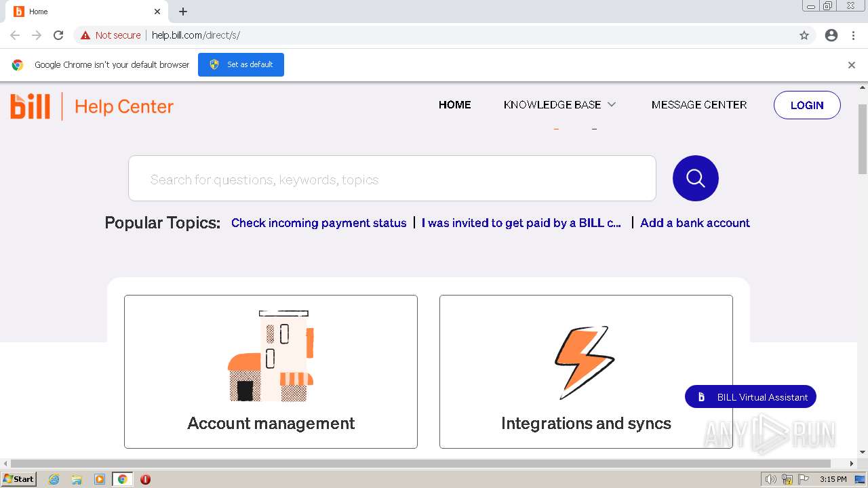868x488 pixels.
Task: Open the red stop-sign taskbar icon
Action: click(x=145, y=479)
